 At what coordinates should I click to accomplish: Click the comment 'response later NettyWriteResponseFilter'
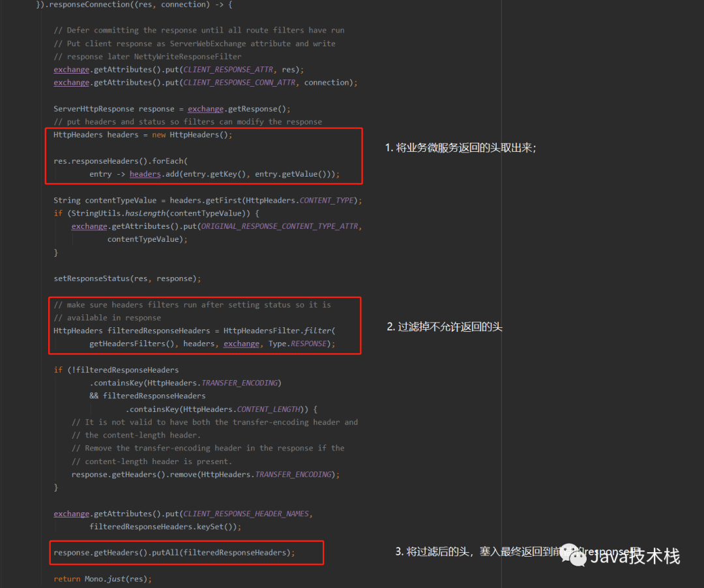pyautogui.click(x=147, y=57)
